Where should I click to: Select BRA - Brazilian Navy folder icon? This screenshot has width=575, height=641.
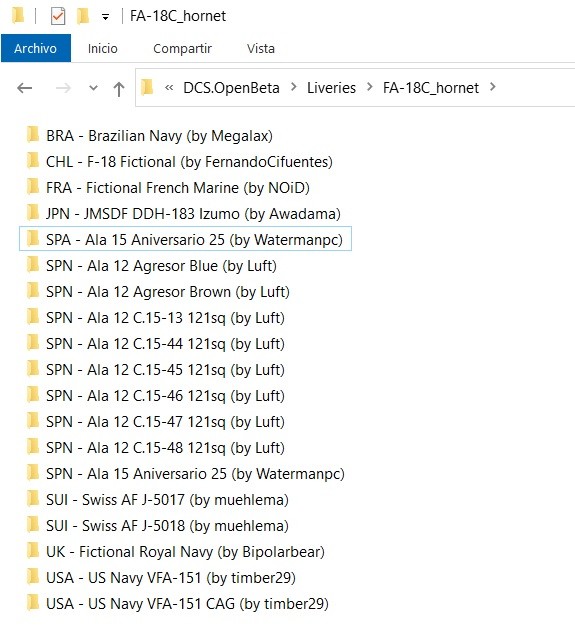[x=33, y=134]
